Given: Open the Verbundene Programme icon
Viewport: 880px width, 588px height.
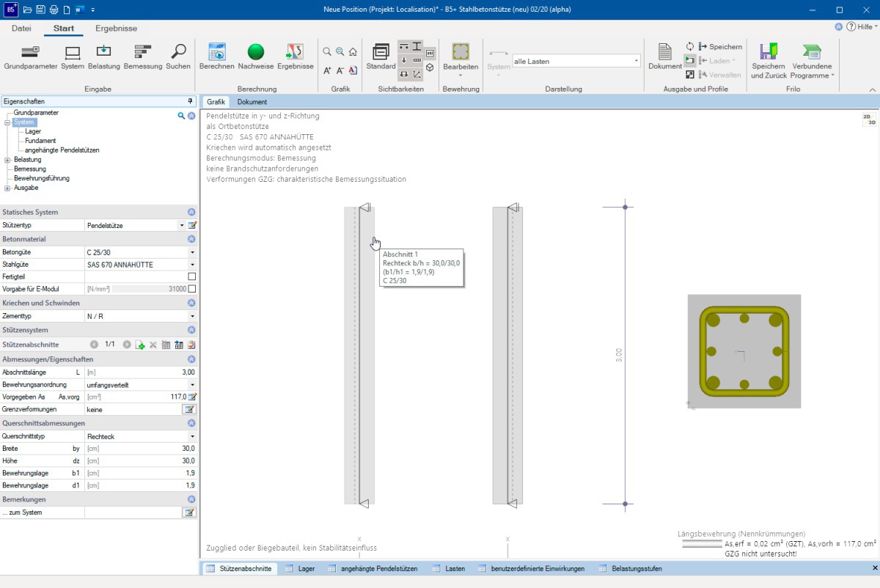Looking at the screenshot, I should (x=812, y=51).
